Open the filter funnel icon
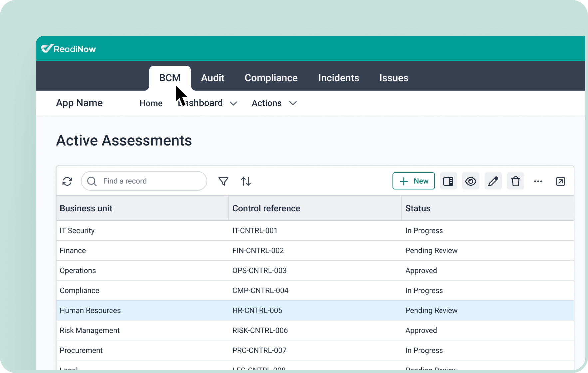588x373 pixels. (223, 181)
